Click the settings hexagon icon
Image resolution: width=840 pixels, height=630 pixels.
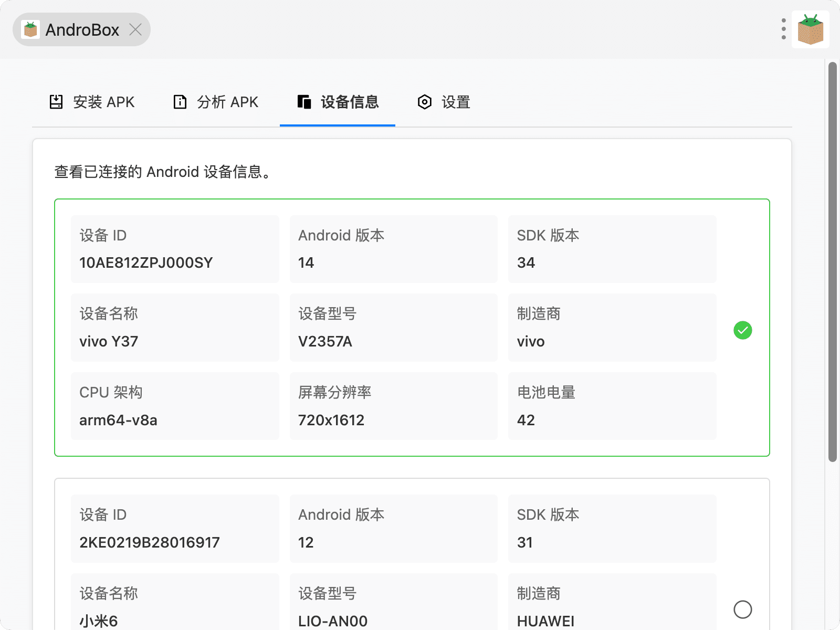pos(425,102)
